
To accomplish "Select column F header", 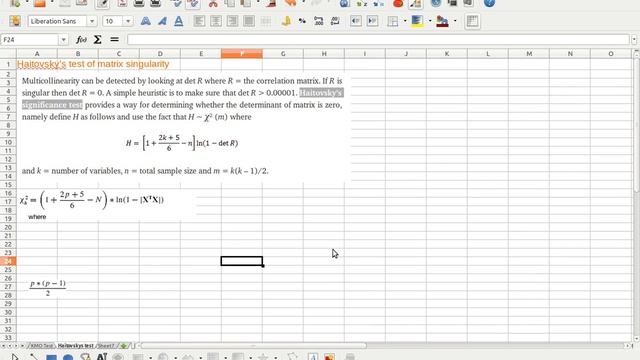I will (242, 53).
